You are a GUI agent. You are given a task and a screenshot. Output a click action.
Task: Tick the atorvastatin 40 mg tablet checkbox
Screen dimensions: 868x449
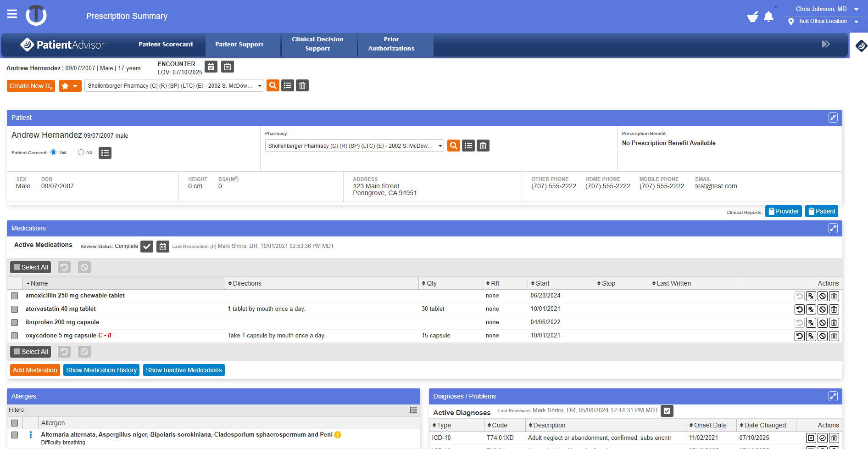[x=15, y=309]
